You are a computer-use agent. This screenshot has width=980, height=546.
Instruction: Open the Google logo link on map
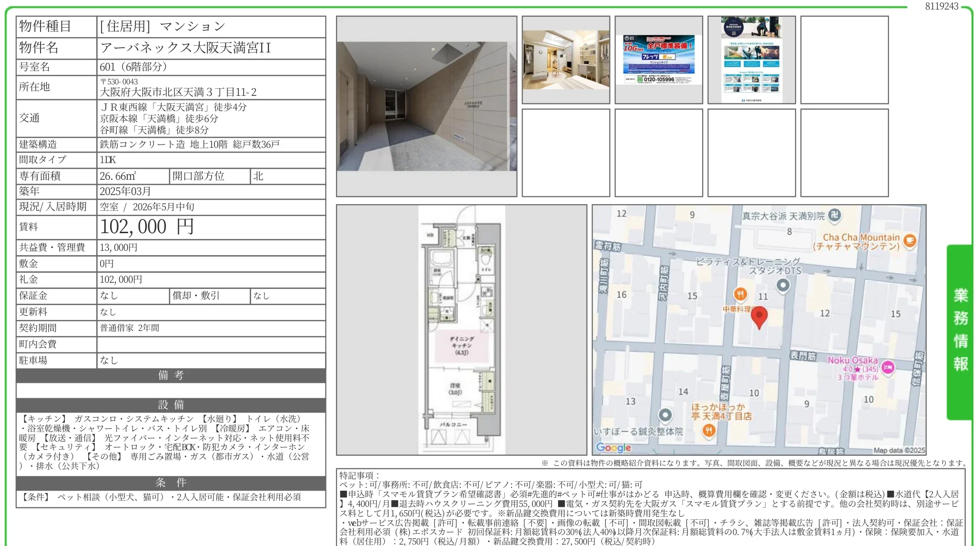click(x=613, y=447)
